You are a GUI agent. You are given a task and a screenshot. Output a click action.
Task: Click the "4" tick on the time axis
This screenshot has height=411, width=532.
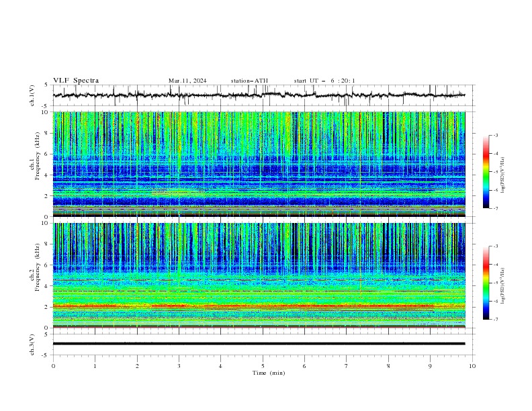point(220,366)
